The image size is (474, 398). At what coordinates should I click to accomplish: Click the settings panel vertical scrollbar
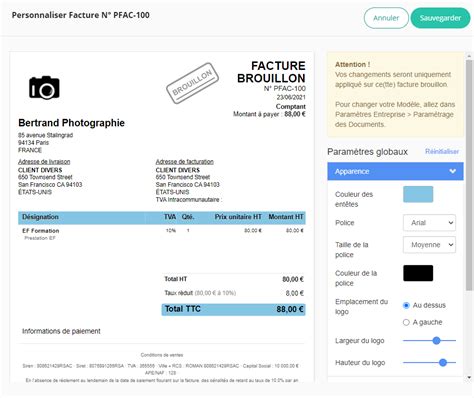[x=469, y=175]
